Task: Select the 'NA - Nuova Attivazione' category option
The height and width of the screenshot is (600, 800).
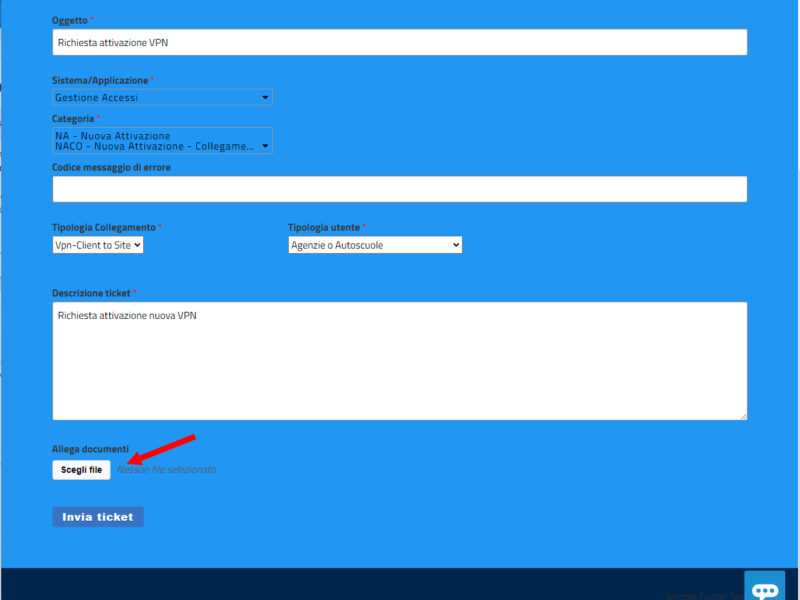Action: pyautogui.click(x=113, y=135)
